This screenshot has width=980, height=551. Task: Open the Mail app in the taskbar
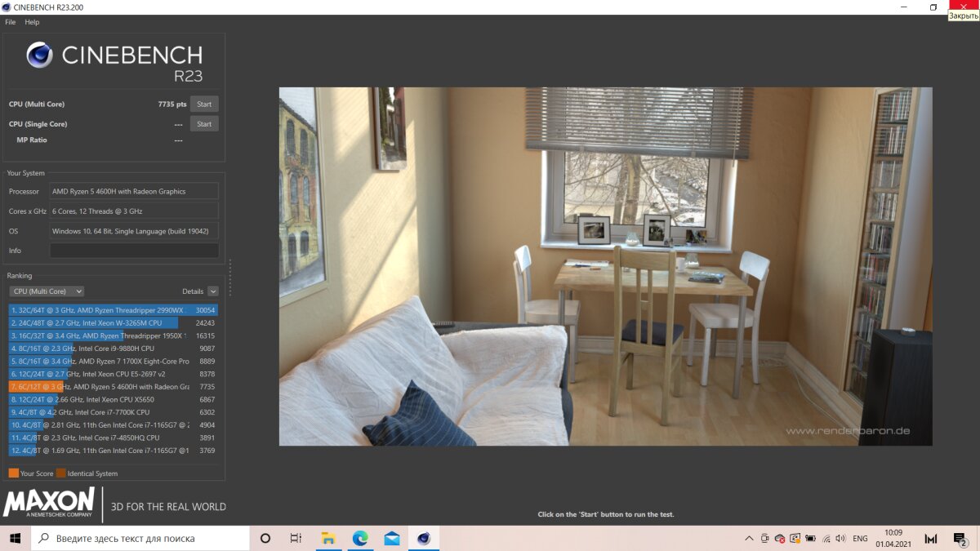coord(392,539)
